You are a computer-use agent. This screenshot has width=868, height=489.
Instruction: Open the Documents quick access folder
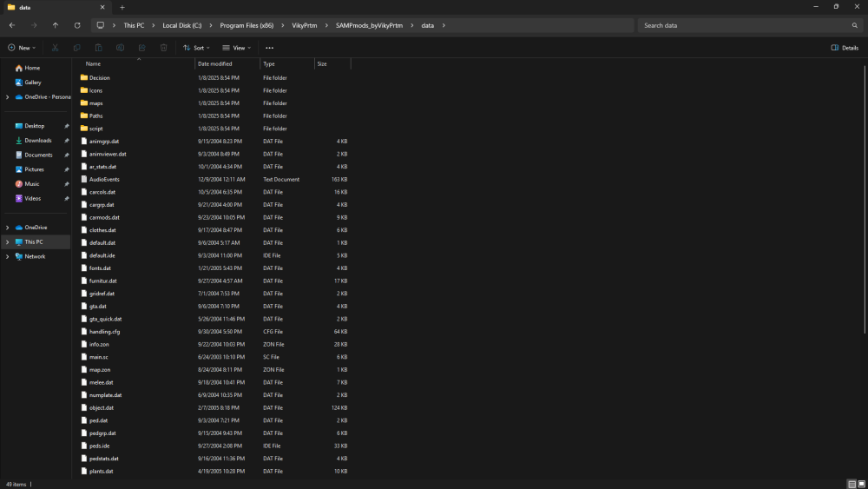point(38,155)
